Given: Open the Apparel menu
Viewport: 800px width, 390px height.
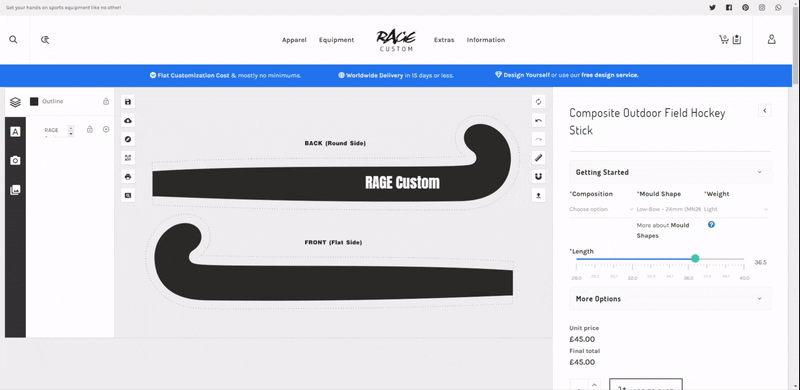Looking at the screenshot, I should point(294,40).
